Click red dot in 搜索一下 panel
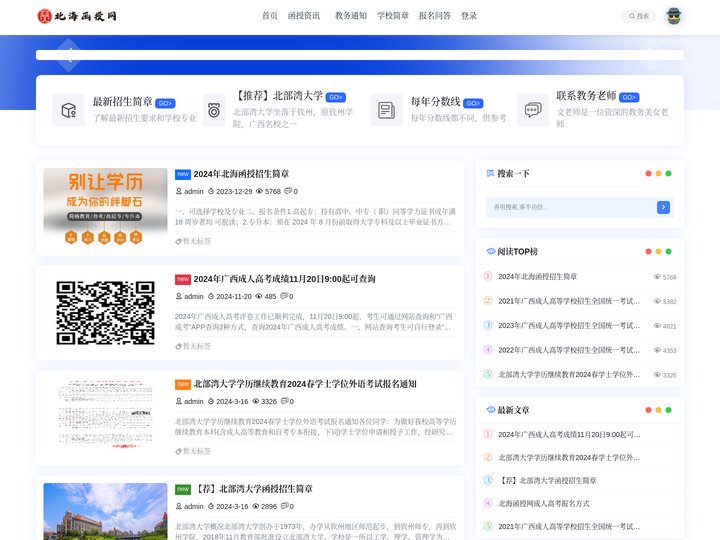 [648, 174]
